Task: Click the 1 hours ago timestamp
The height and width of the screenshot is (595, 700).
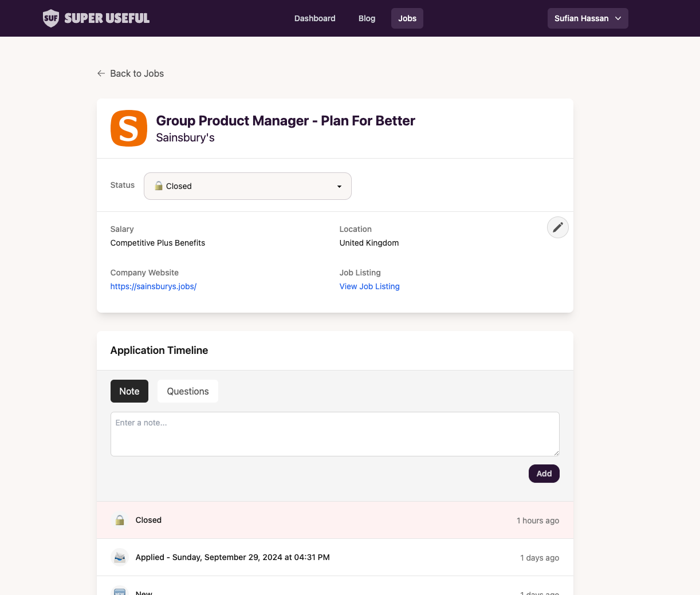Action: (x=538, y=521)
